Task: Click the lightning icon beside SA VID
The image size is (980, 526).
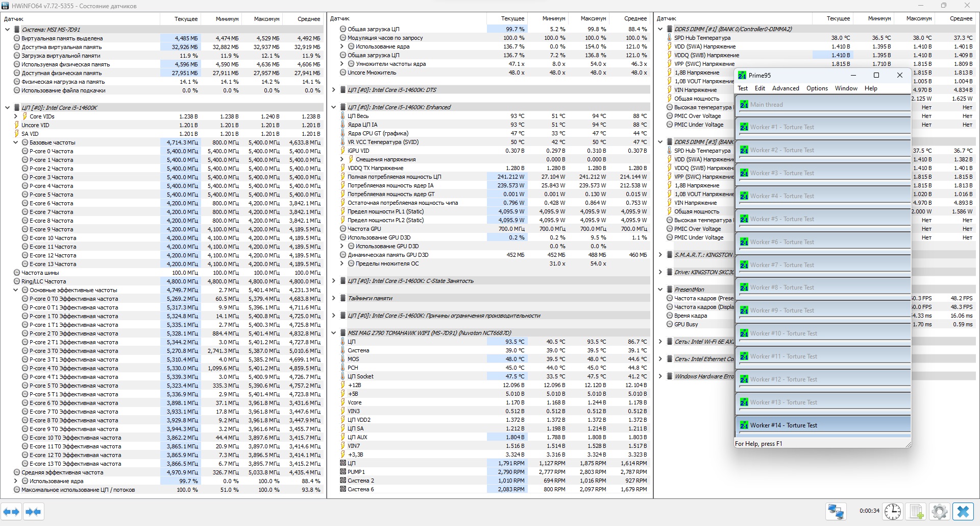Action: (17, 134)
